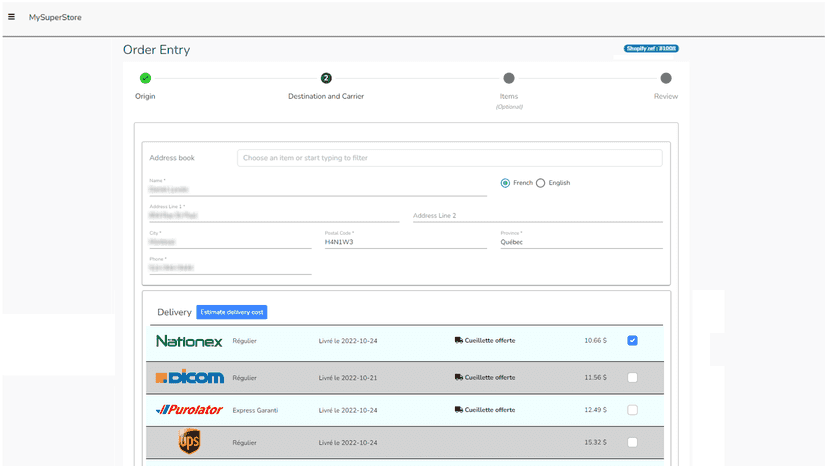
Task: Check the UPS delivery checkbox
Action: click(x=632, y=442)
